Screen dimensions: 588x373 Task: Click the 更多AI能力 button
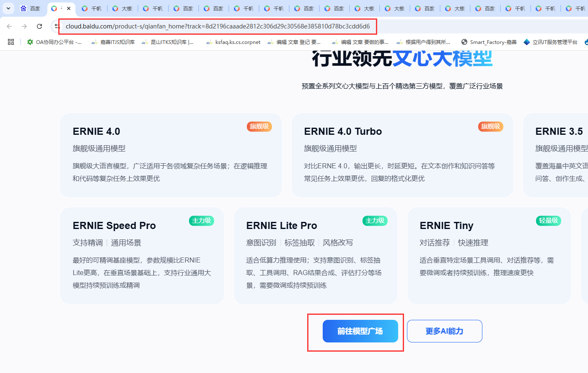445,331
